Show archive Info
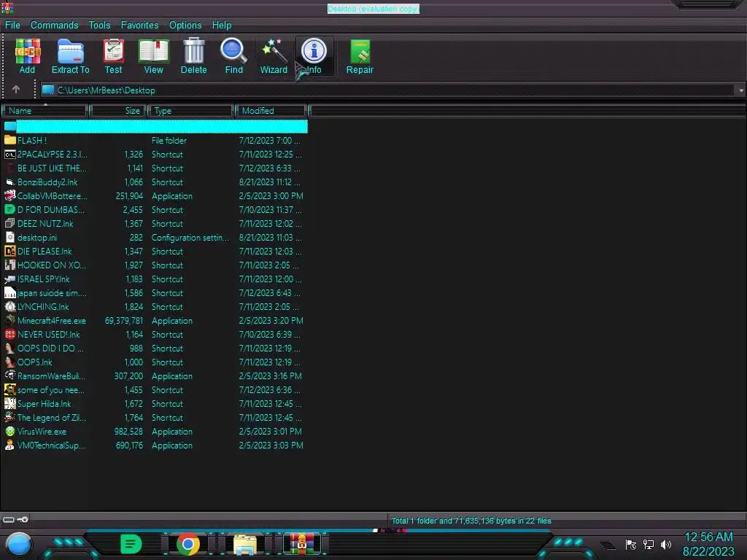Viewport: 747px width, 560px height. (x=314, y=56)
